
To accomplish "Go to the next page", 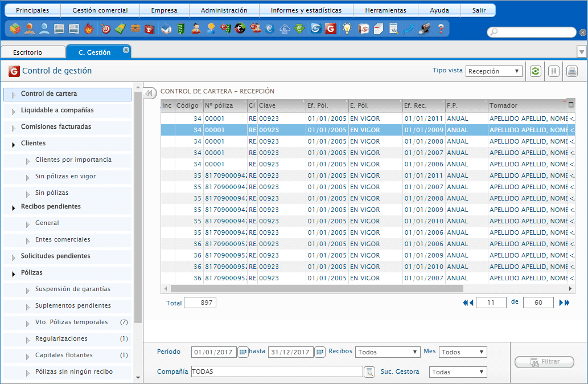I will (561, 303).
